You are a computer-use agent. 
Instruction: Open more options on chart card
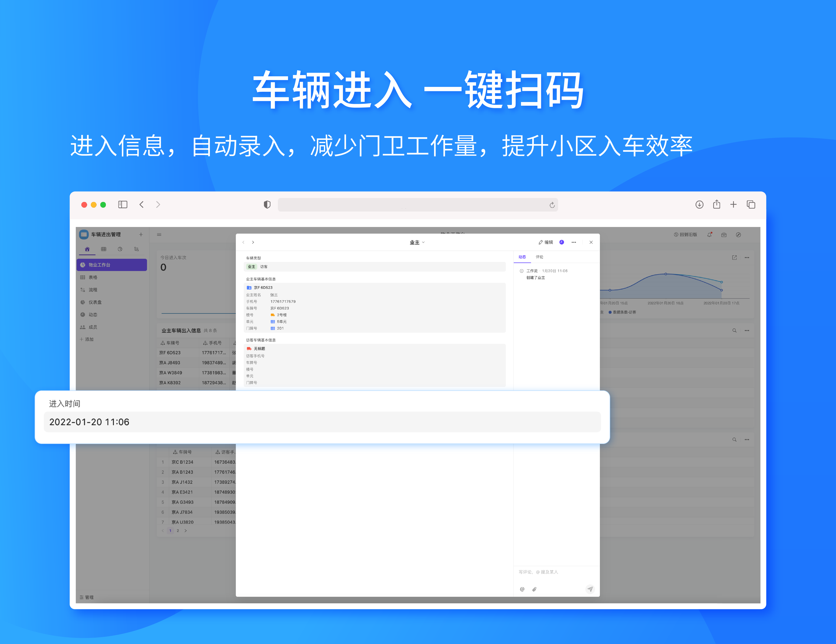(x=747, y=258)
